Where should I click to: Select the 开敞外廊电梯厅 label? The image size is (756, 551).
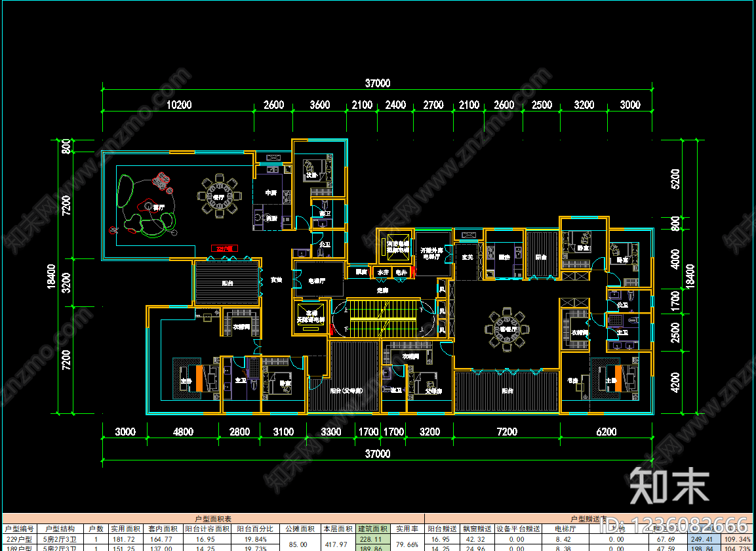pos(431,254)
